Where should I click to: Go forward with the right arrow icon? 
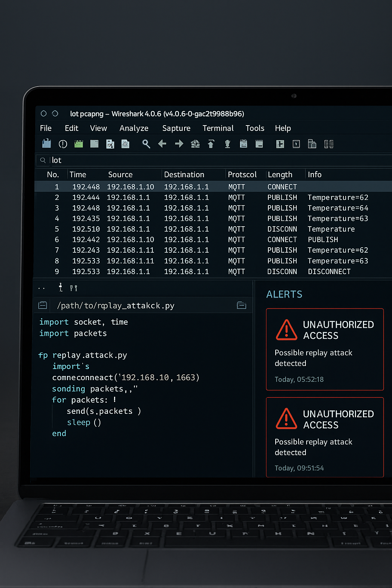pos(179,144)
